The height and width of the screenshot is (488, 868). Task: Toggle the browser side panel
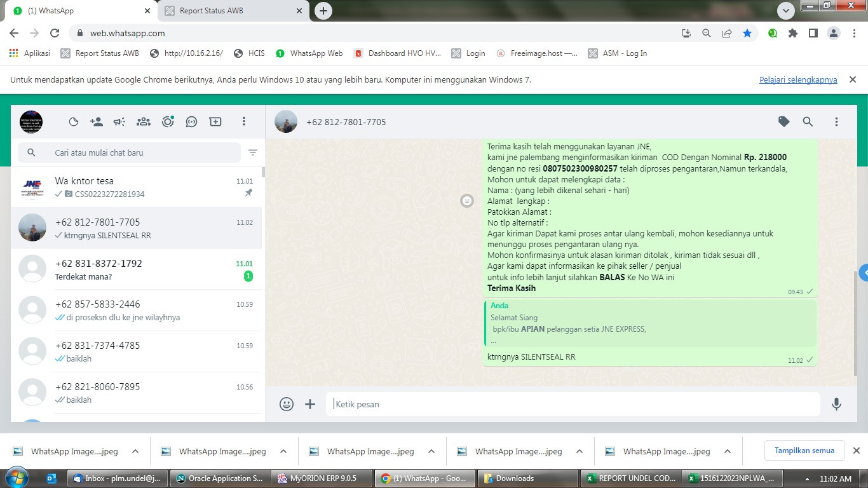coord(813,33)
